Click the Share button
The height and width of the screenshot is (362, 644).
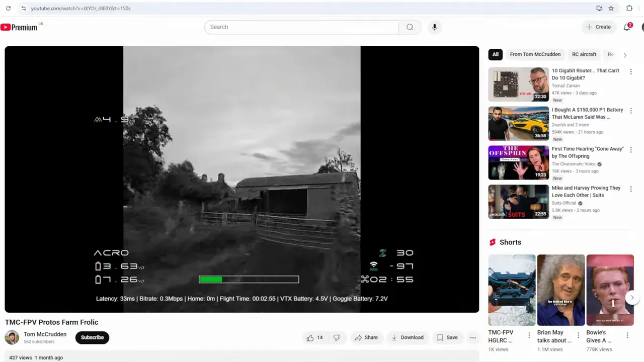pyautogui.click(x=366, y=337)
